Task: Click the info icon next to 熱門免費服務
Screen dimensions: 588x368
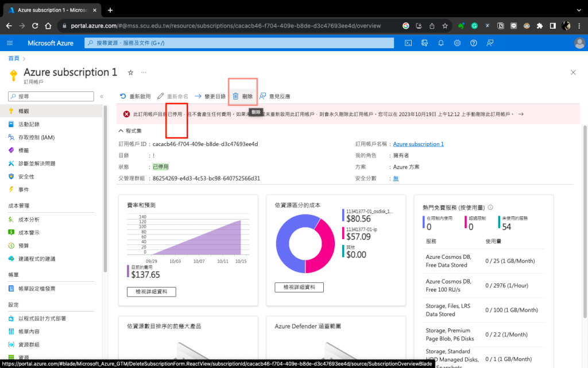Action: (490, 207)
